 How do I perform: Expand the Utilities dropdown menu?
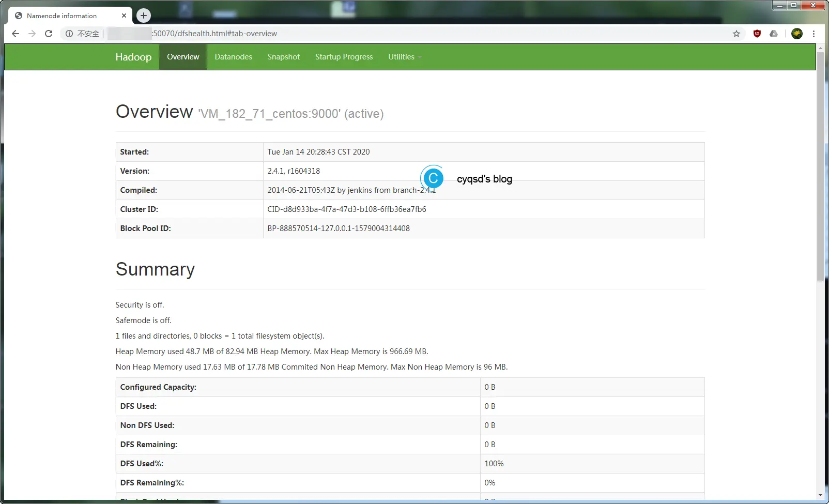pos(405,57)
